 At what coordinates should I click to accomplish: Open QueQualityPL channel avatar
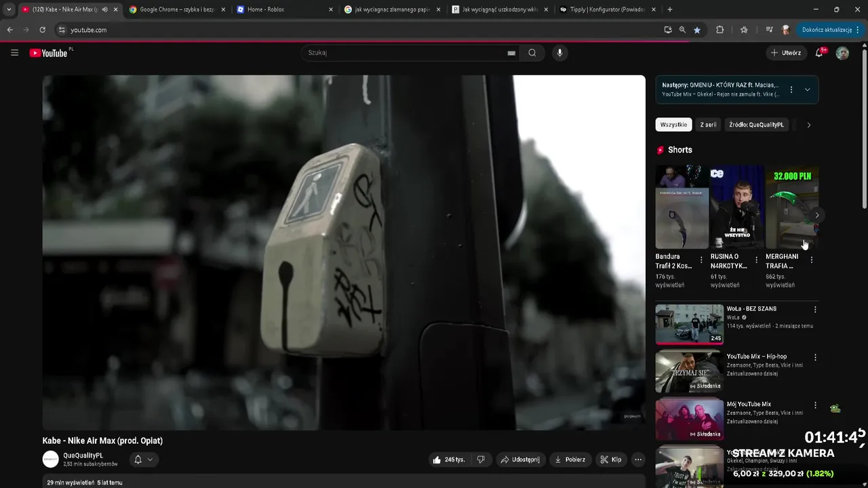(x=51, y=459)
